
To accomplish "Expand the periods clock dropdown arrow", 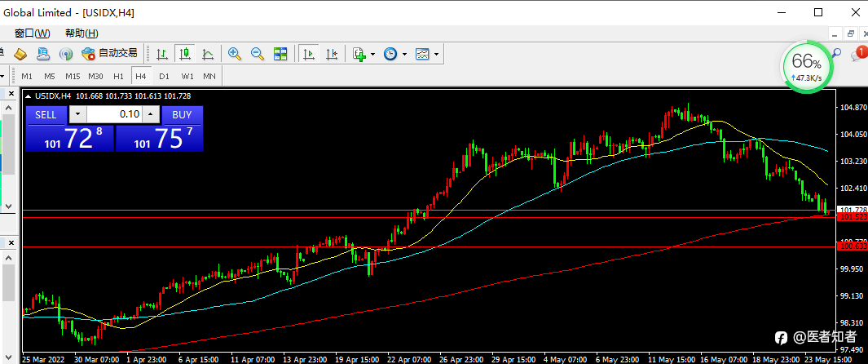I will (x=405, y=55).
